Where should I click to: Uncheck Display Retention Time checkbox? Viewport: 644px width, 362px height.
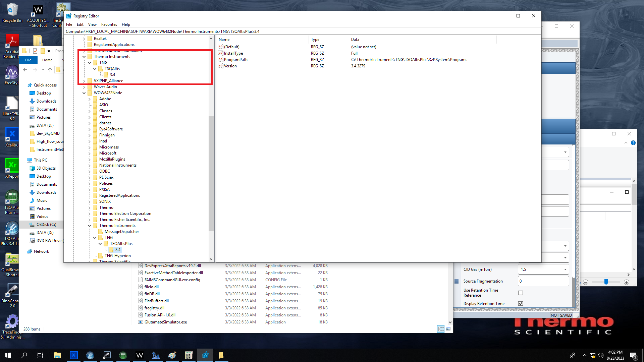(521, 303)
